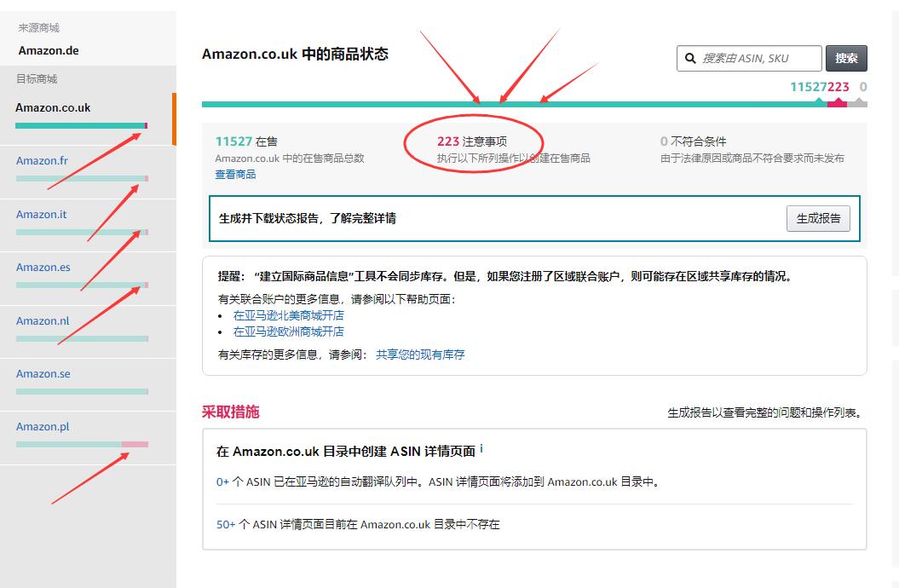
Task: Switch to the Amazon.fr marketplace
Action: point(42,160)
